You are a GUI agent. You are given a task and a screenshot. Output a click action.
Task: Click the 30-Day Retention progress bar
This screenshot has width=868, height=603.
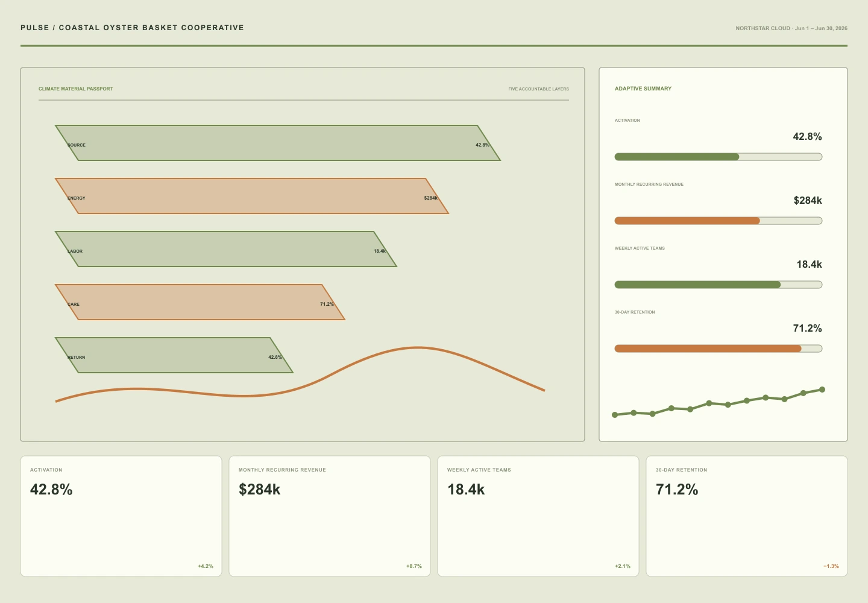[719, 349]
